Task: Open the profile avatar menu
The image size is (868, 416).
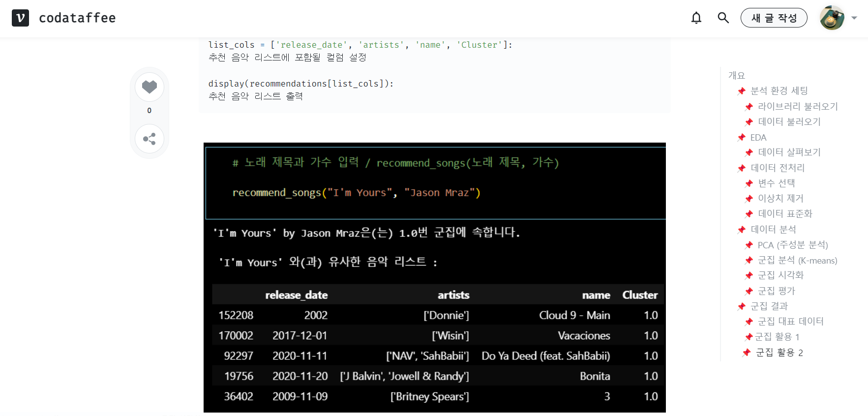Action: coord(832,18)
